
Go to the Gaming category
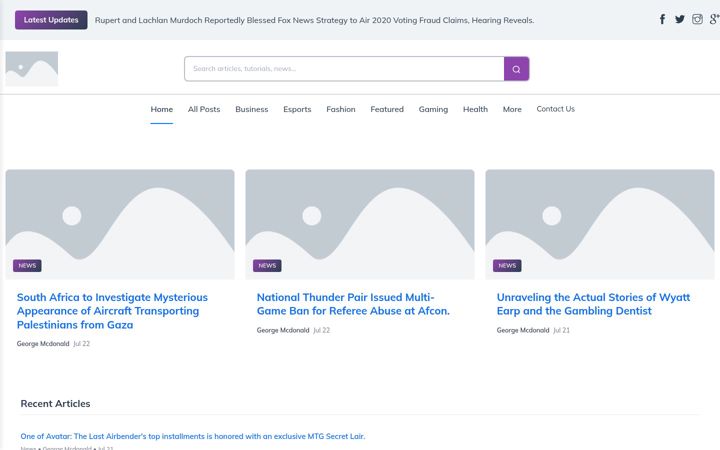(433, 109)
